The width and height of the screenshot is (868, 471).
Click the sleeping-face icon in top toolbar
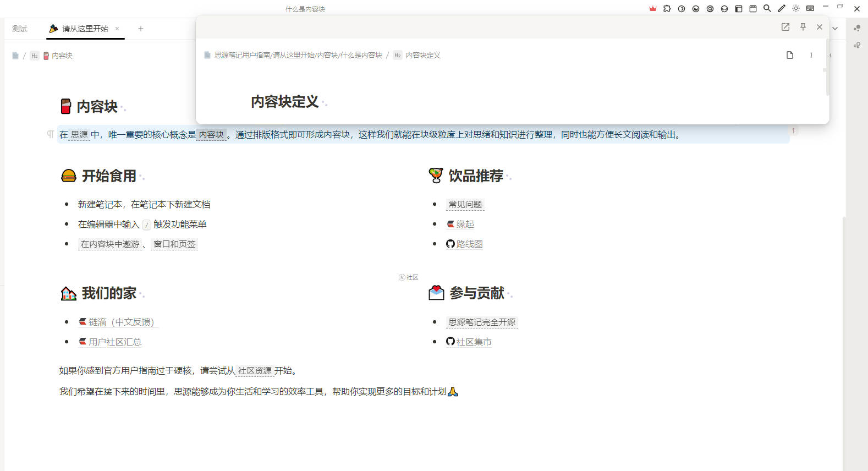point(724,9)
